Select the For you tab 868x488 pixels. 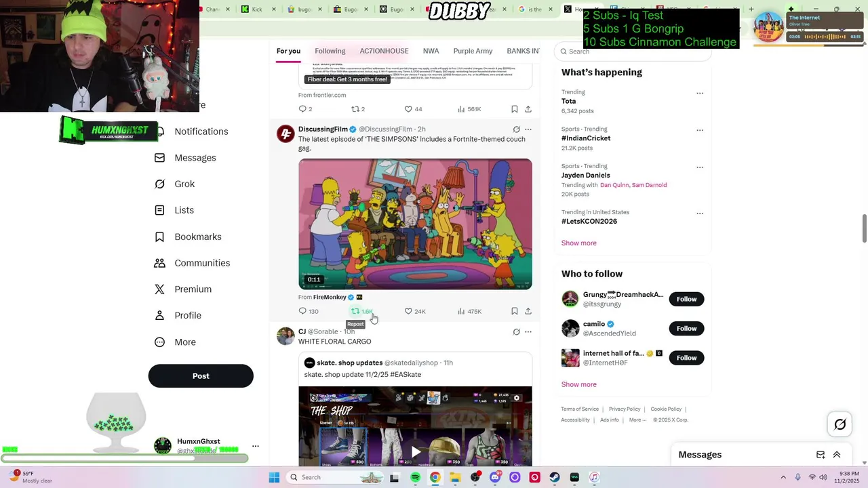[288, 51]
